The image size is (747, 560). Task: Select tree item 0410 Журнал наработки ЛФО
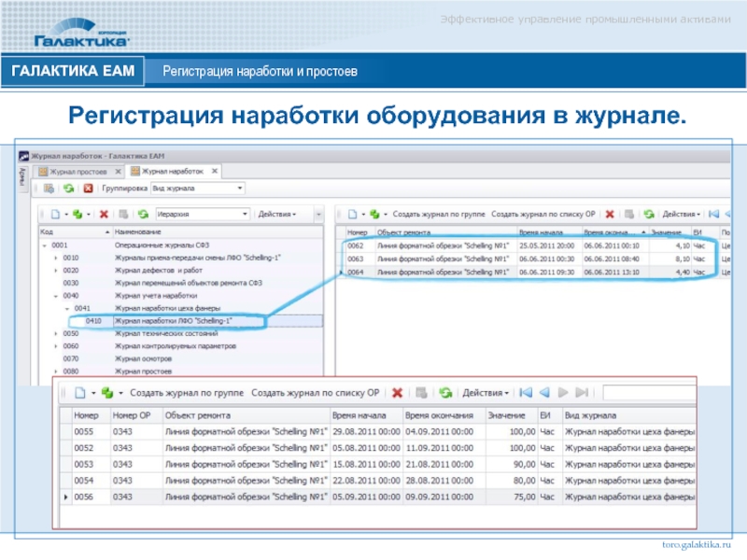173,320
